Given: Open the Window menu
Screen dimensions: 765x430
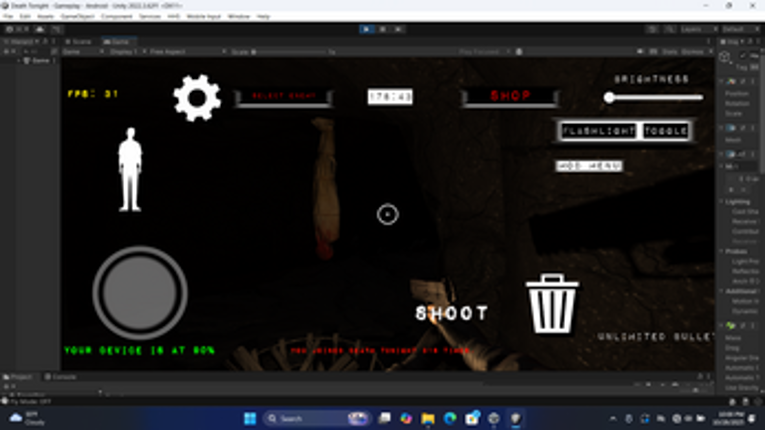Looking at the screenshot, I should pyautogui.click(x=239, y=17).
